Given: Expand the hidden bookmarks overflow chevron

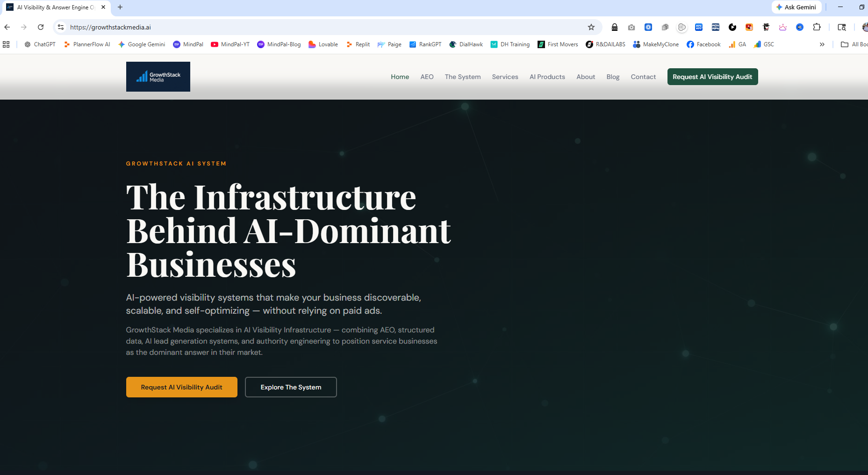Looking at the screenshot, I should 822,44.
